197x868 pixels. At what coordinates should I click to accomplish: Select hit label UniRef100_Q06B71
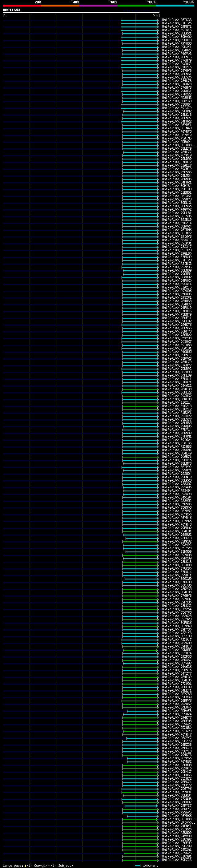click(x=177, y=457)
